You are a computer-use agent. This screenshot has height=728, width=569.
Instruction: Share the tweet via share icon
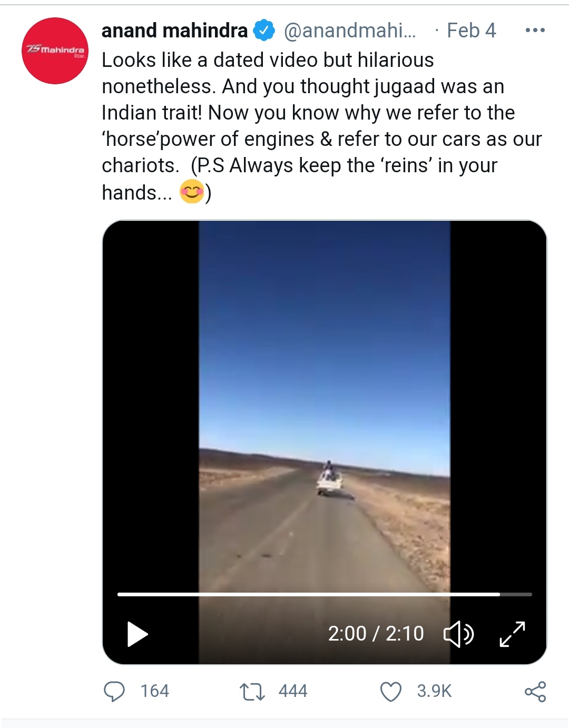click(535, 692)
